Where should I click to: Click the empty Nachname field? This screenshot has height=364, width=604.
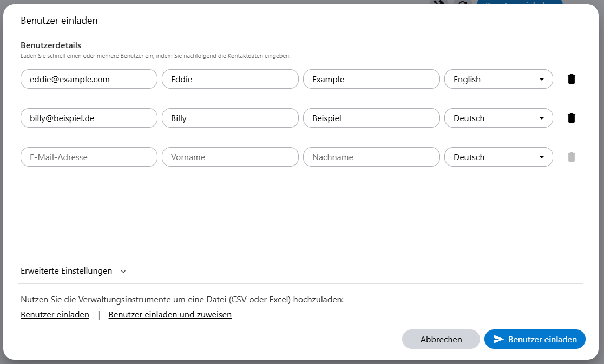tap(371, 157)
